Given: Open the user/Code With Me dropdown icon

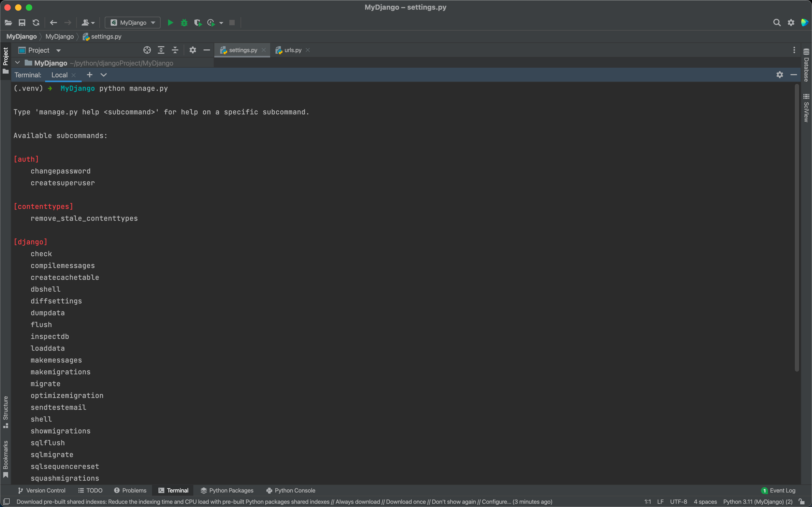Looking at the screenshot, I should 88,23.
